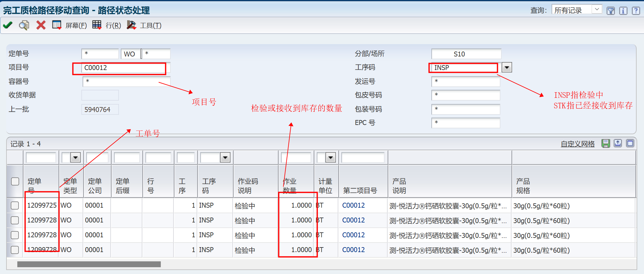
Task: Click 检验中 cell in first row
Action: tap(245, 206)
